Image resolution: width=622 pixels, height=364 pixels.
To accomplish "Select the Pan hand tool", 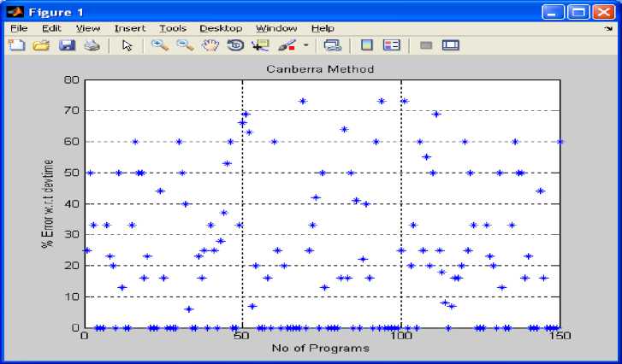I will pos(210,45).
